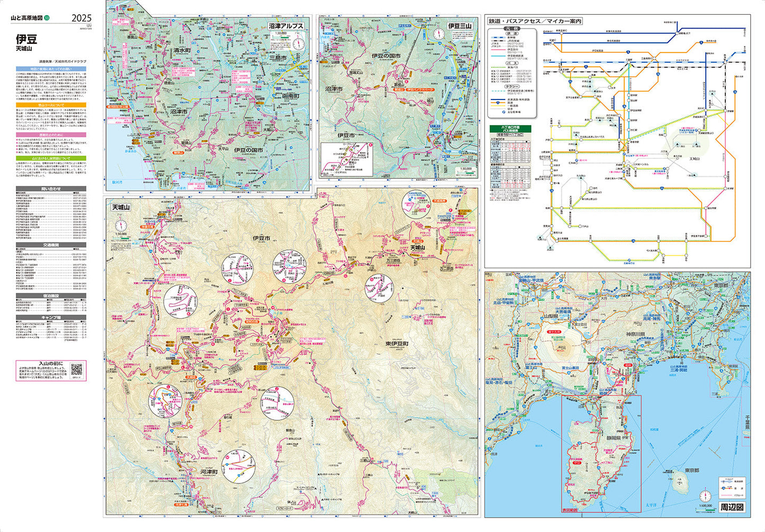Click the blue 地図ご使用にあたってのお願い header bar
The image size is (765, 532).
[x=51, y=69]
